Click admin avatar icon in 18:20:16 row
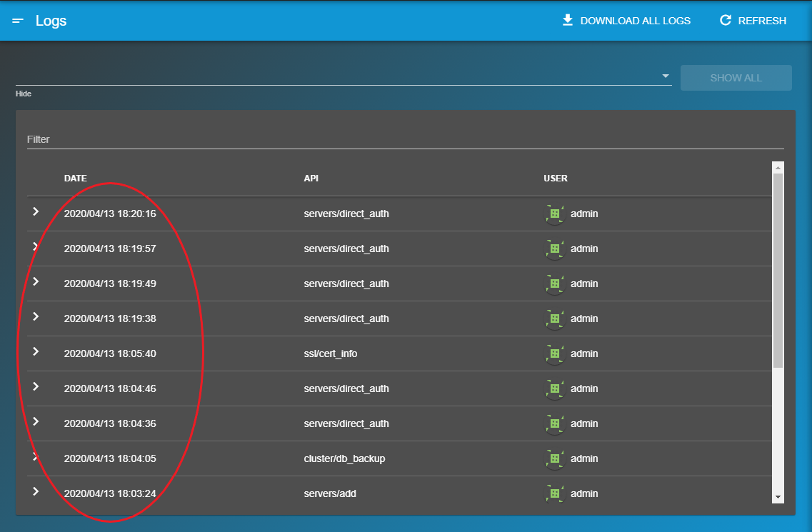 tap(555, 214)
